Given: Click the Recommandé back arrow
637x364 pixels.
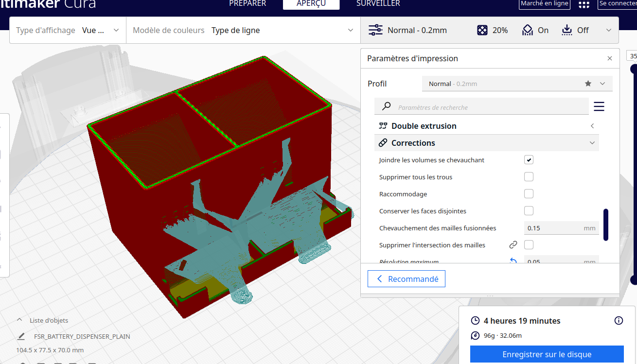Looking at the screenshot, I should click(380, 279).
